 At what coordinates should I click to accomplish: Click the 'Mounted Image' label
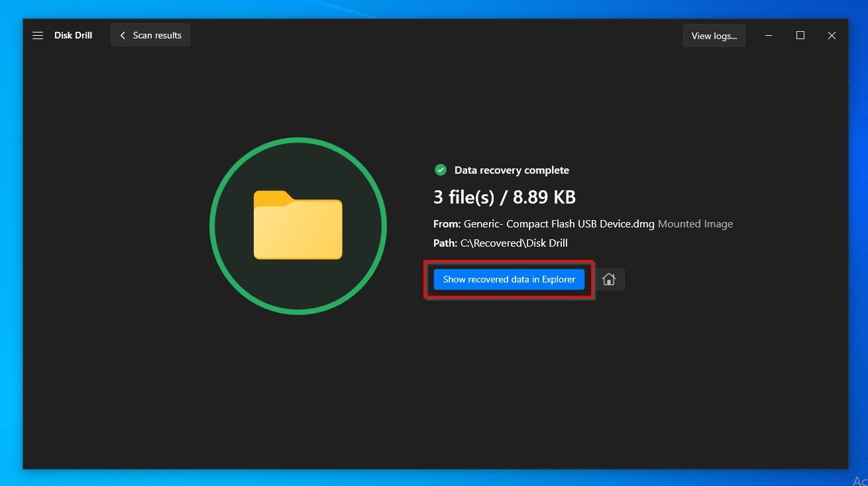pyautogui.click(x=696, y=224)
